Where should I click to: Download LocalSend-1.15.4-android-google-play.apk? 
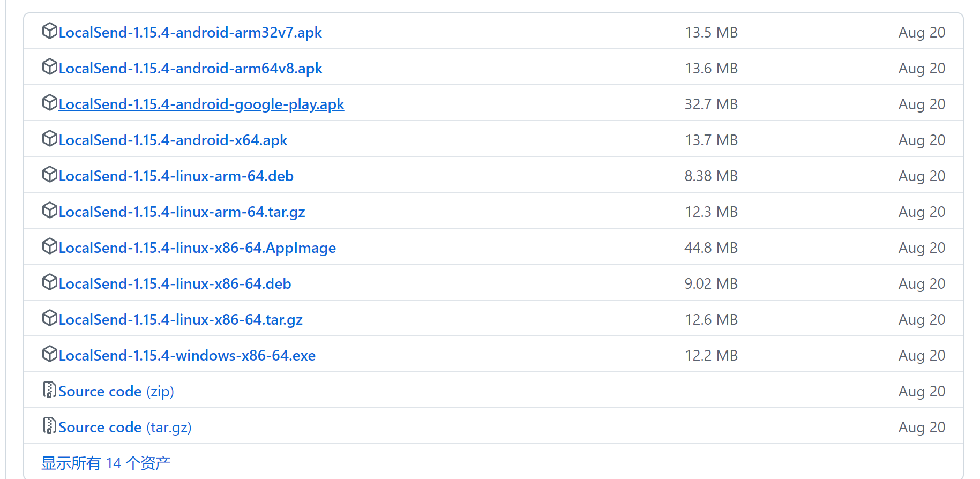point(201,104)
